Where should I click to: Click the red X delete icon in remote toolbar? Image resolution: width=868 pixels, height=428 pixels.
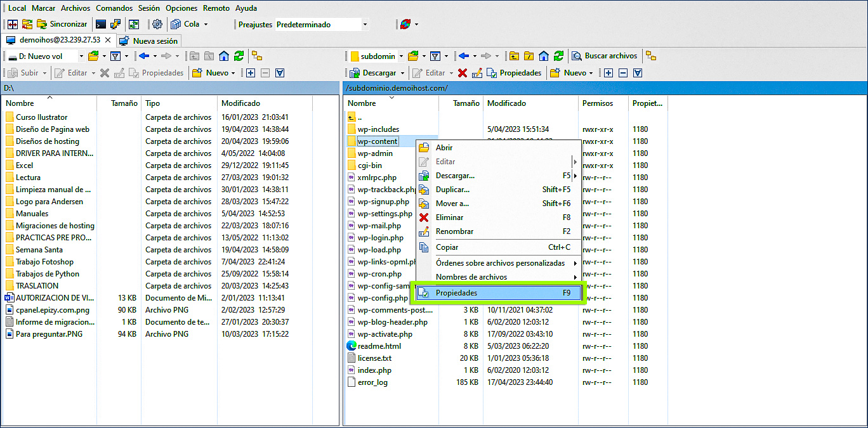[x=463, y=73]
